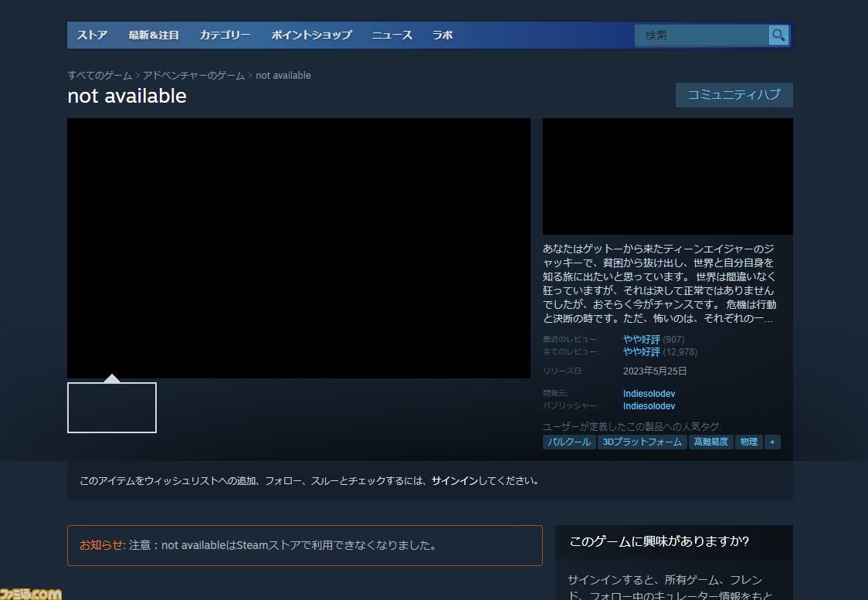Click the not available breadcrumb link
This screenshot has height=600, width=868.
click(283, 75)
